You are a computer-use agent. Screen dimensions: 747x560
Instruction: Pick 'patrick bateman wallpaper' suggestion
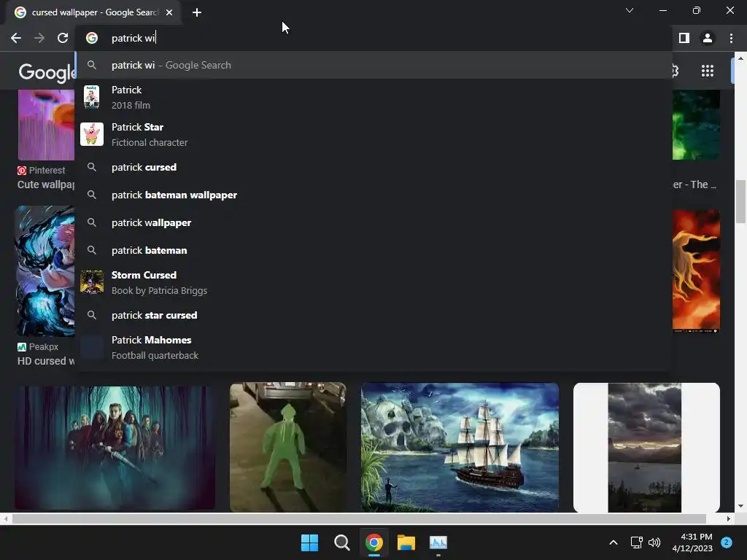(x=373, y=195)
